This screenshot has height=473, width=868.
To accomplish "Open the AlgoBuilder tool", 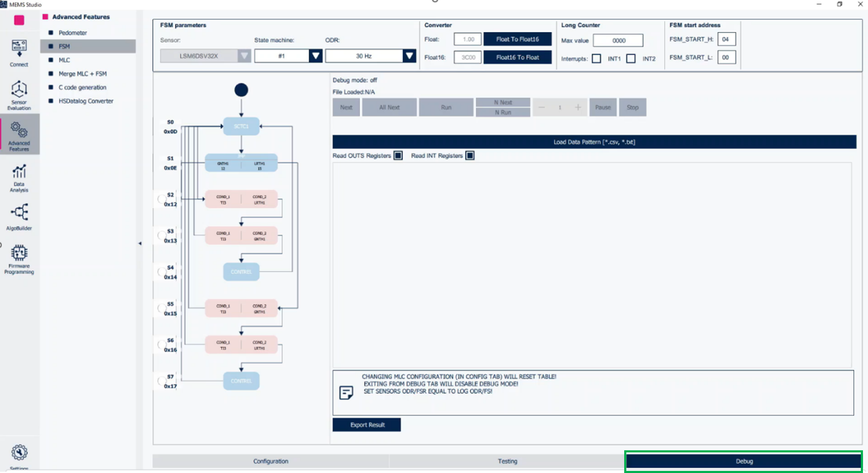I will point(18,214).
